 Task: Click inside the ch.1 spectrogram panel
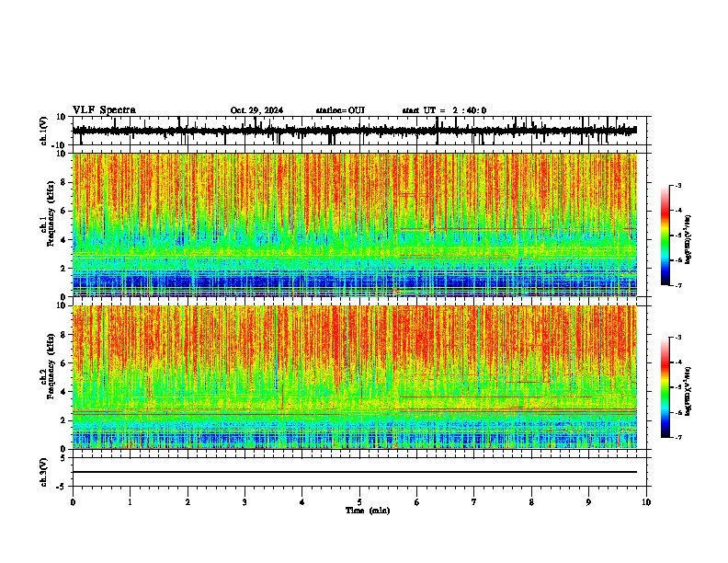tap(355, 224)
